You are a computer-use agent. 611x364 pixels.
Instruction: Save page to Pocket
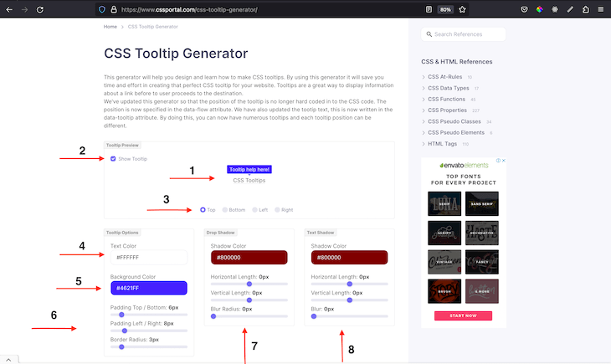click(x=524, y=9)
